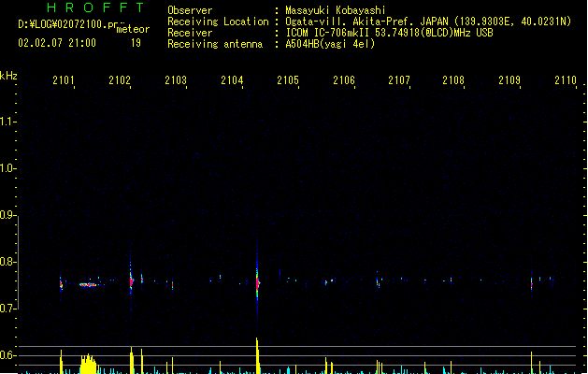588x374 pixels.
Task: Click the 2107 time marker
Action: tap(399, 80)
